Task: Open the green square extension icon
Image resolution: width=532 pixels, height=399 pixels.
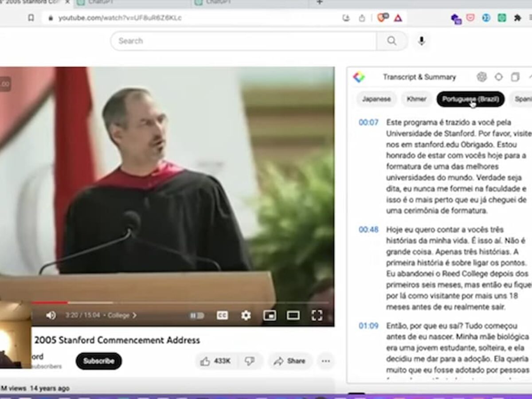Action: coord(501,18)
